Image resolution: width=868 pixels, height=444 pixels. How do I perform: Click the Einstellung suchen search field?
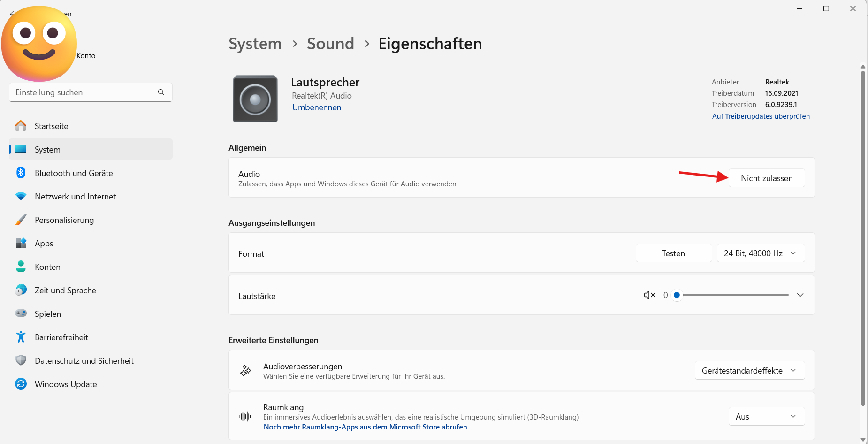click(x=91, y=92)
